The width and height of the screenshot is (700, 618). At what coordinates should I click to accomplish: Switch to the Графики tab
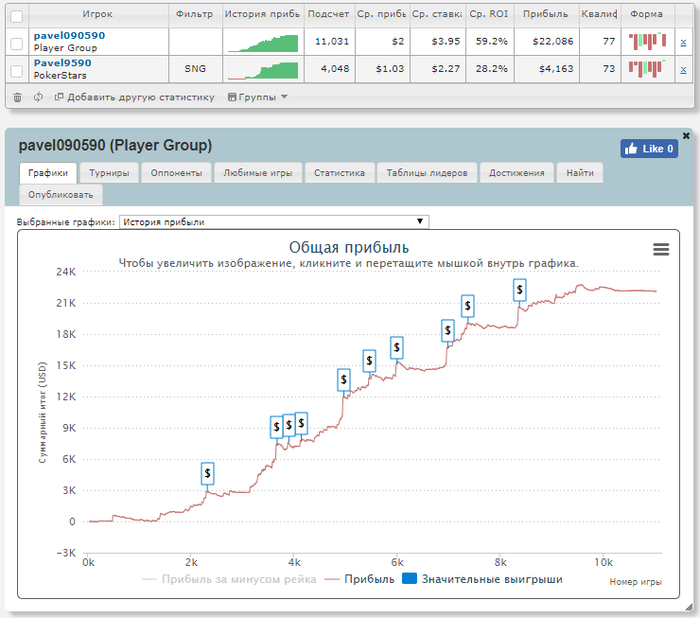click(x=48, y=173)
